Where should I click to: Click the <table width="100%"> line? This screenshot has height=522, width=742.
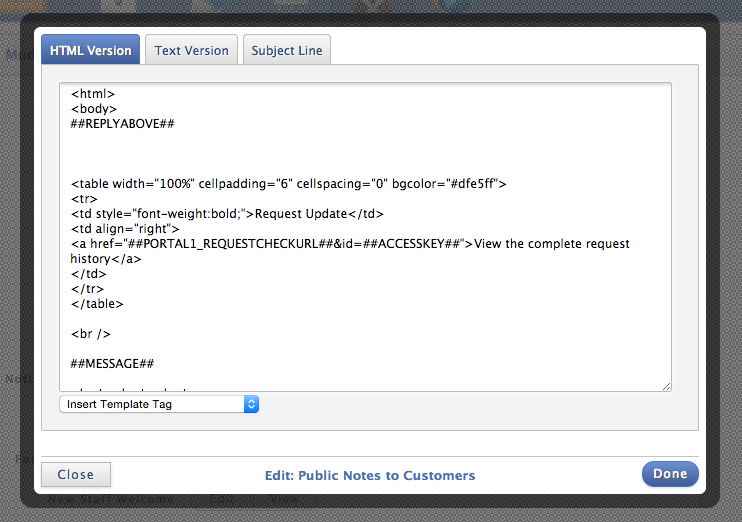tap(288, 183)
